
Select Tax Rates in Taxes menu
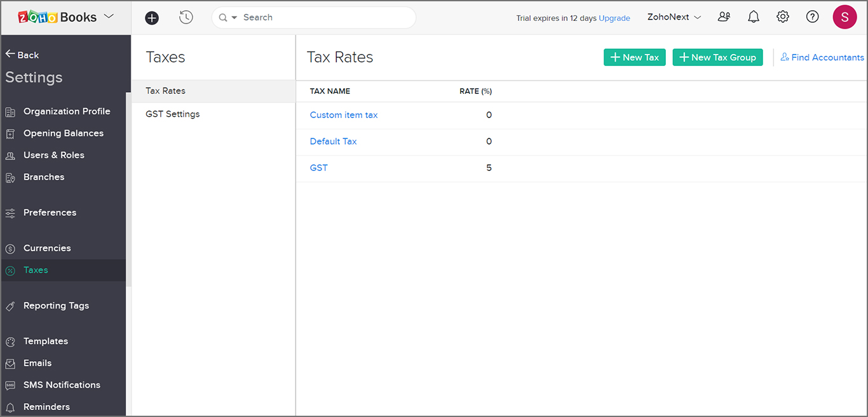(165, 91)
